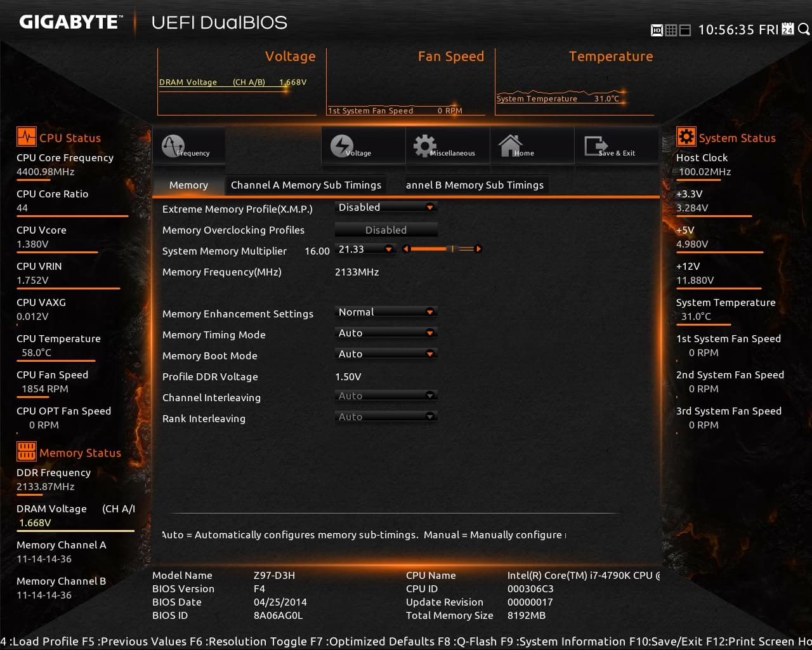812x650 pixels.
Task: Open the Miscellaneous gear section
Action: (447, 147)
